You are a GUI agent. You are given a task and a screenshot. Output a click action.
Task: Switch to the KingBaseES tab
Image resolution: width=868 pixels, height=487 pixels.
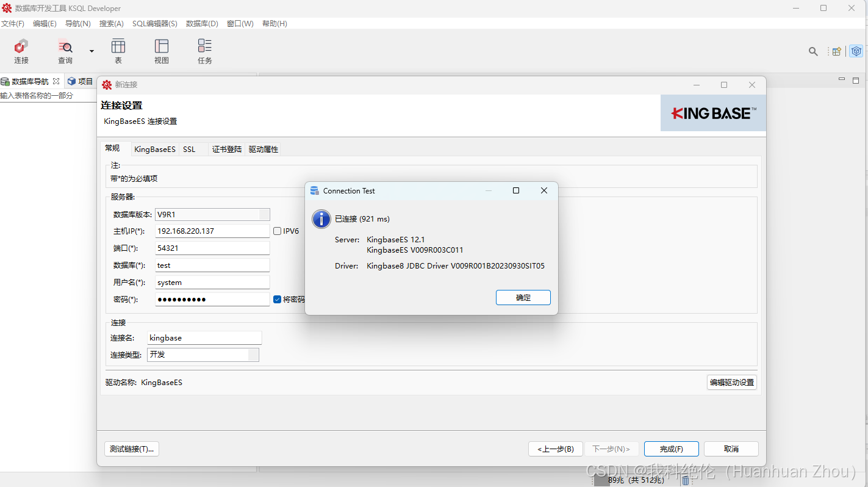(x=155, y=150)
